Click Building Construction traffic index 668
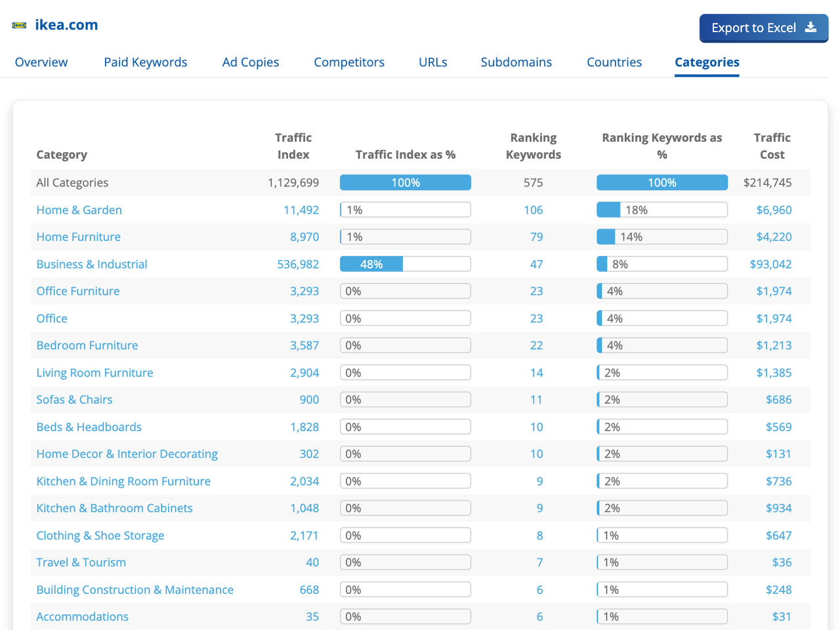 coord(309,590)
